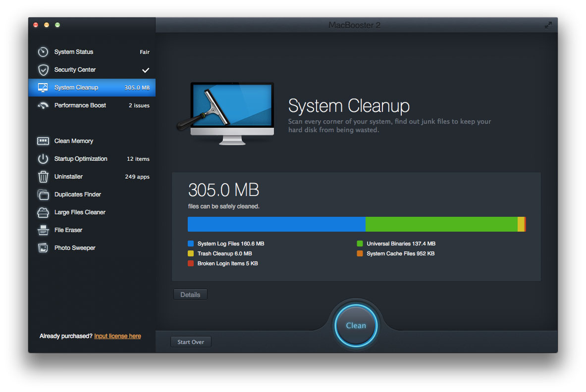This screenshot has height=392, width=586.
Task: Open the Clean Memory tool
Action: pyautogui.click(x=92, y=141)
